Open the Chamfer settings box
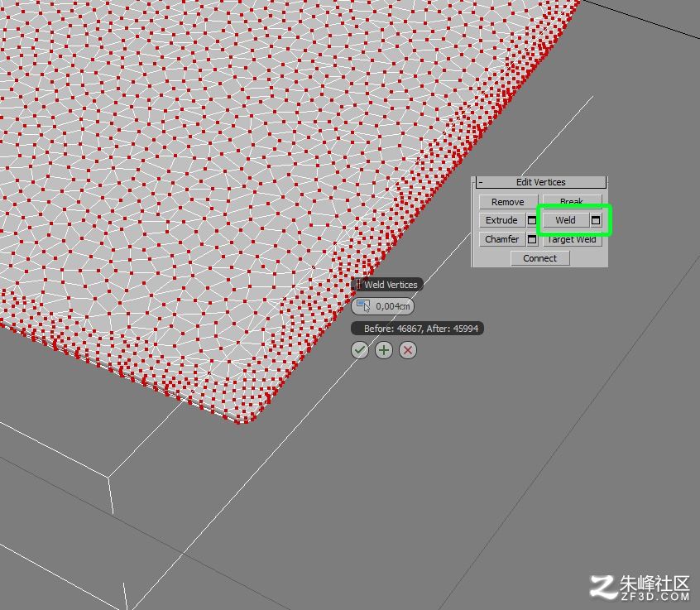This screenshot has height=610, width=700. coord(532,239)
